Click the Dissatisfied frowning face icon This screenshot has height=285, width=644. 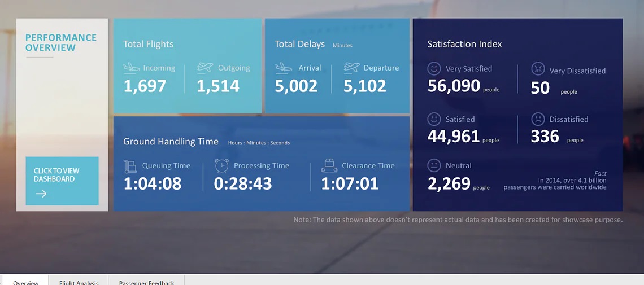[538, 119]
